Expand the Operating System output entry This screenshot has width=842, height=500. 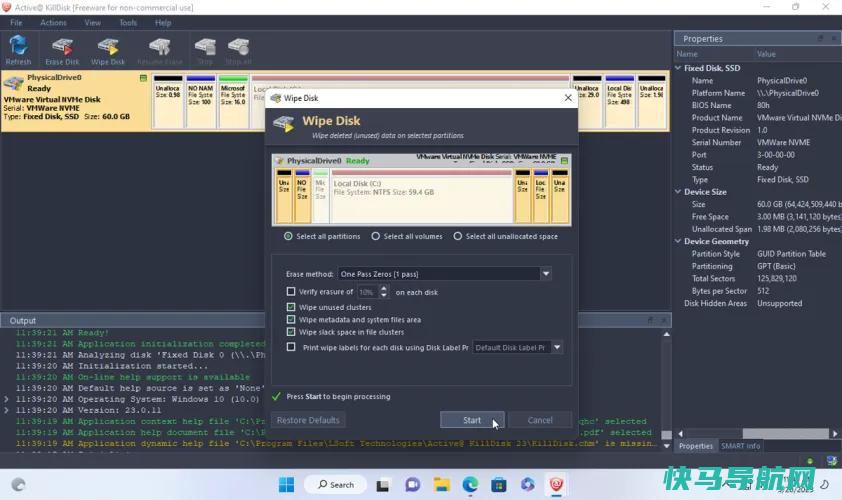(x=6, y=399)
